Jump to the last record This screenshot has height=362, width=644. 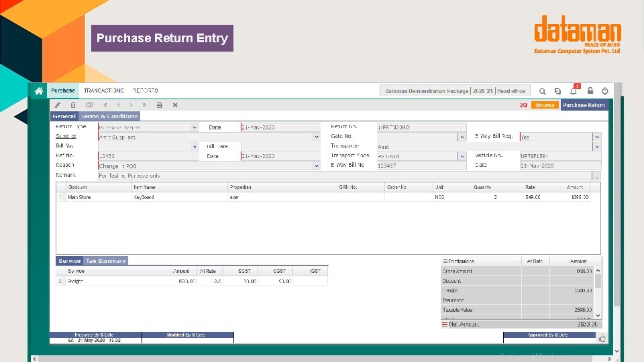click(x=144, y=105)
